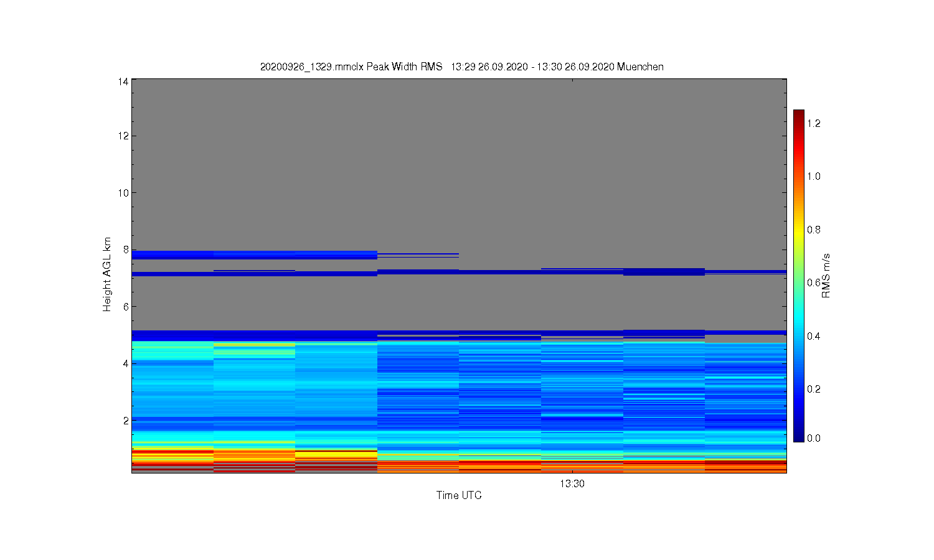This screenshot has height=560, width=934.
Task: Click the 1.2 colorbar tick label
Action: coord(814,123)
